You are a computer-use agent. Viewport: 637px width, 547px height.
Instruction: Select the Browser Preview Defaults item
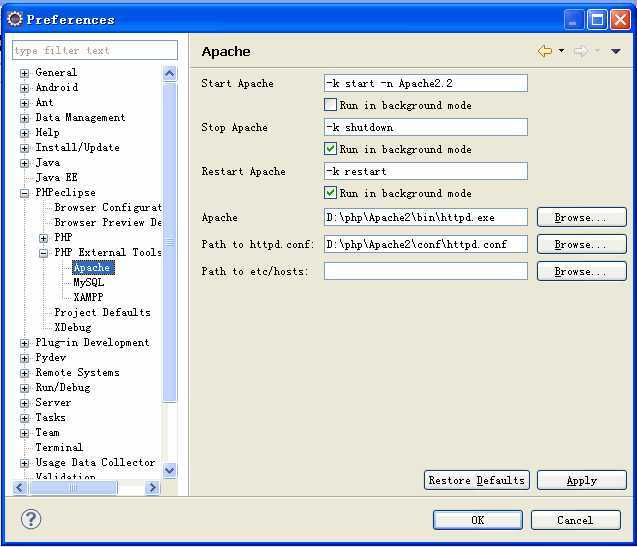[x=108, y=223]
